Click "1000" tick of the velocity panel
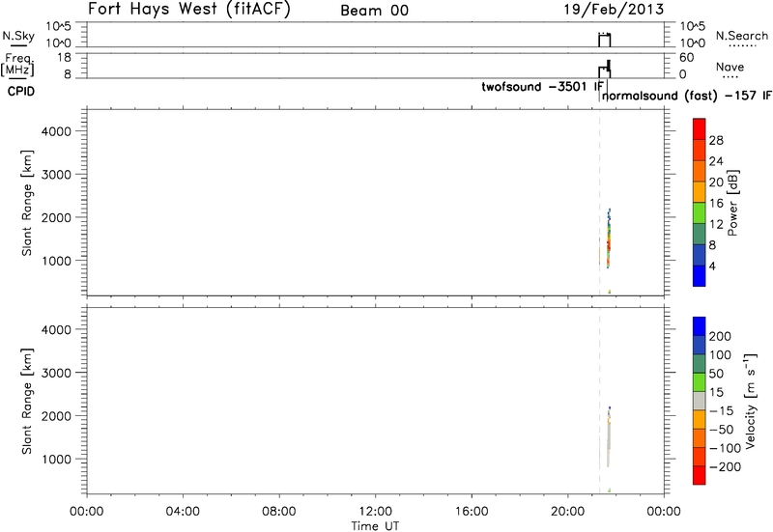This screenshot has height=532, width=773. click(x=56, y=459)
